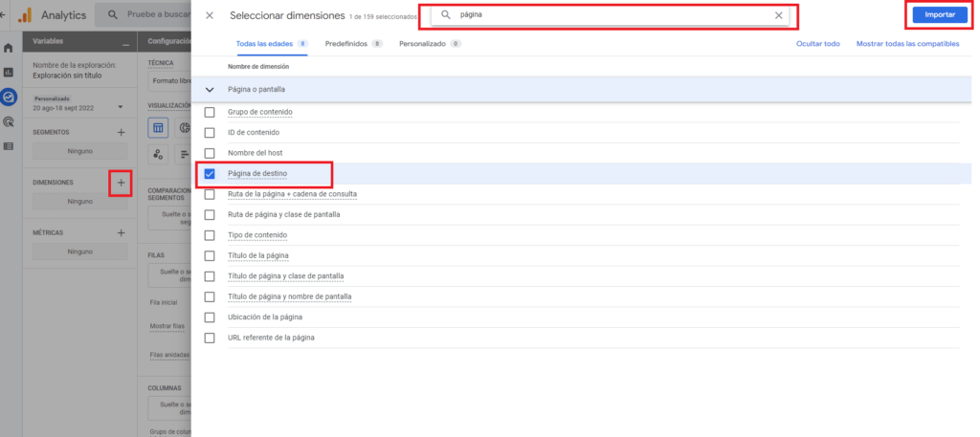Click the back arrow beside Analytics logo
This screenshot has height=437, width=980.
pos(3,15)
